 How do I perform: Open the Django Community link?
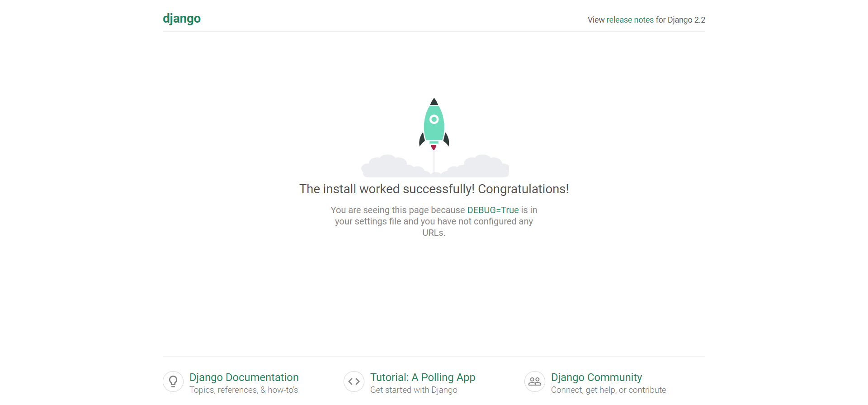point(596,377)
